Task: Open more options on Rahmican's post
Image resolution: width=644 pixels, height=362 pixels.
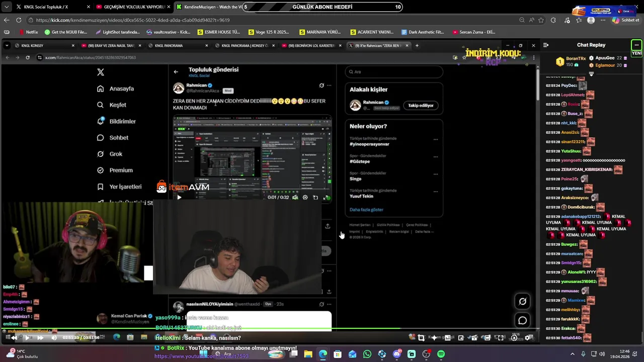Action: pos(329,85)
